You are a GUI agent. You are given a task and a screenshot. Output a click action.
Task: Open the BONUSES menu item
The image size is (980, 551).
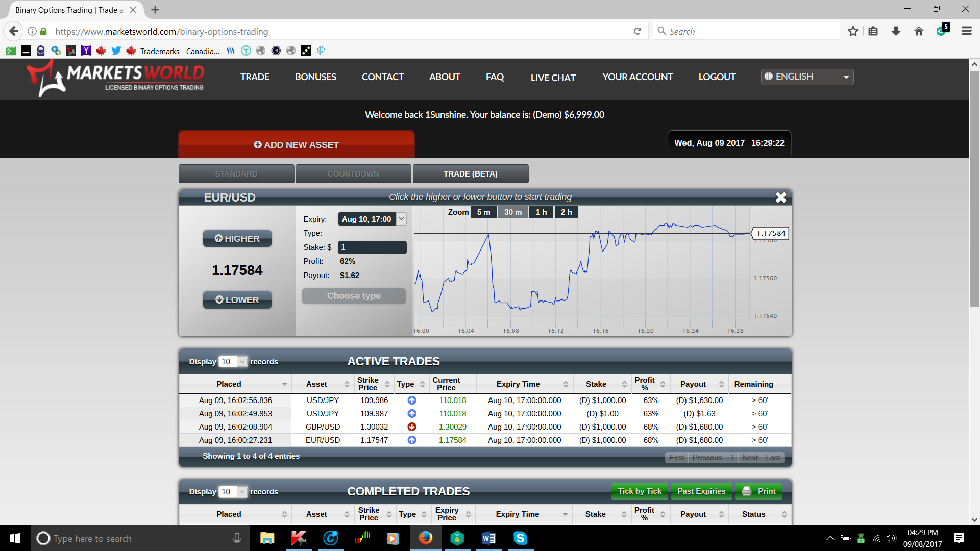[315, 77]
